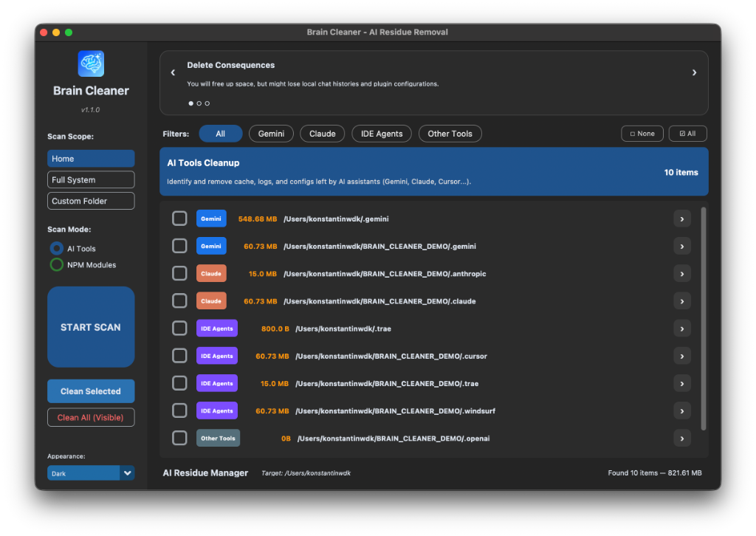Click the checkbox icon inside the None button
This screenshot has height=536, width=756.
point(633,134)
